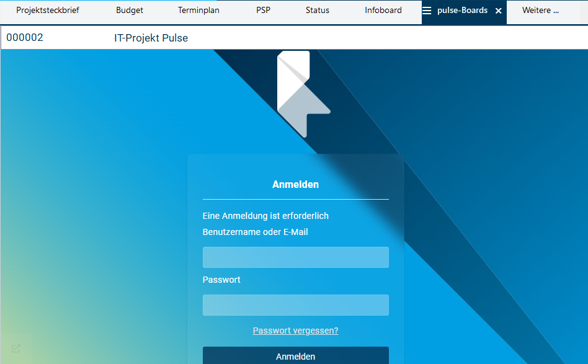The image size is (588, 364).
Task: Click the project number 000002
Action: pos(25,38)
